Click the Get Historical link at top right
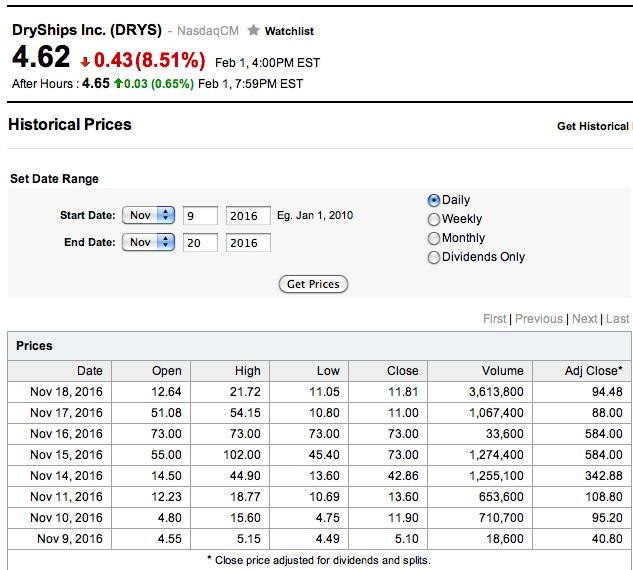This screenshot has width=633, height=570. [594, 126]
